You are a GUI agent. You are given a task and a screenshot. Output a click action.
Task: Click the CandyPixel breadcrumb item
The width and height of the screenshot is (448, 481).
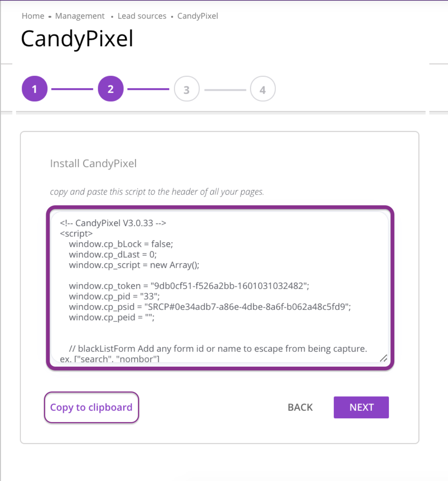click(197, 16)
